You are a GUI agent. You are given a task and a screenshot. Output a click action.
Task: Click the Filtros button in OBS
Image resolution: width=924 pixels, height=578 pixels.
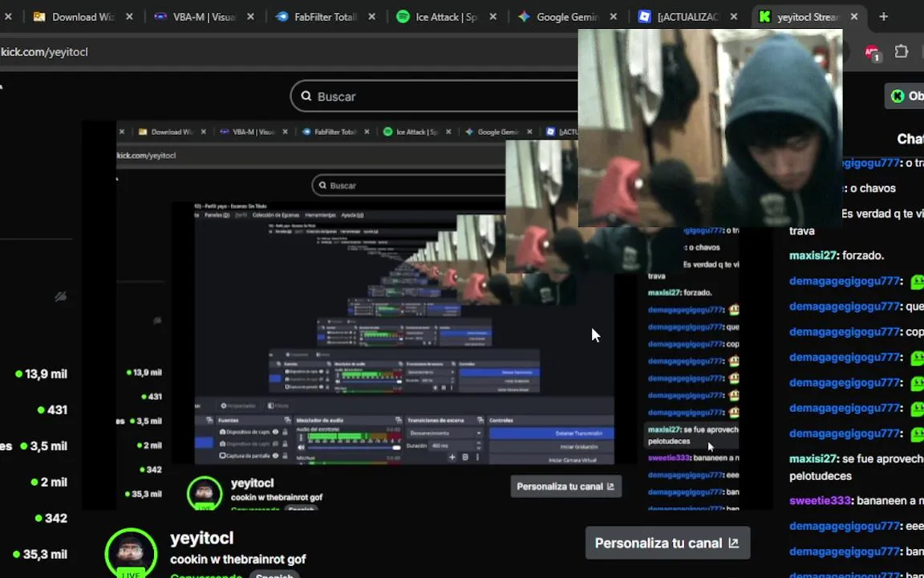(278, 405)
